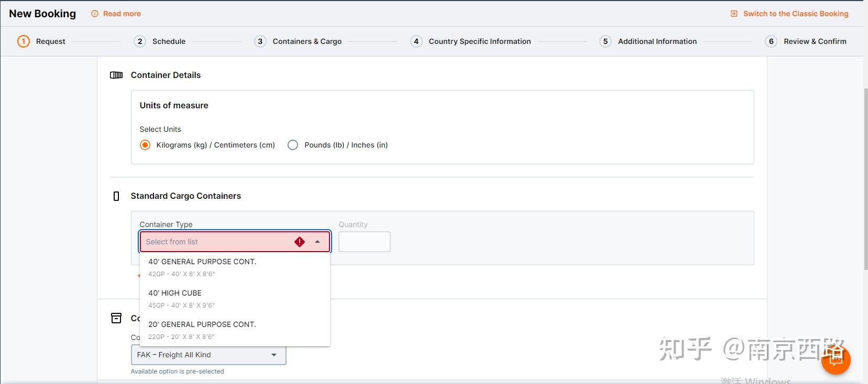Go to the Request step label
Screen dimensions: 868x384
(51, 41)
